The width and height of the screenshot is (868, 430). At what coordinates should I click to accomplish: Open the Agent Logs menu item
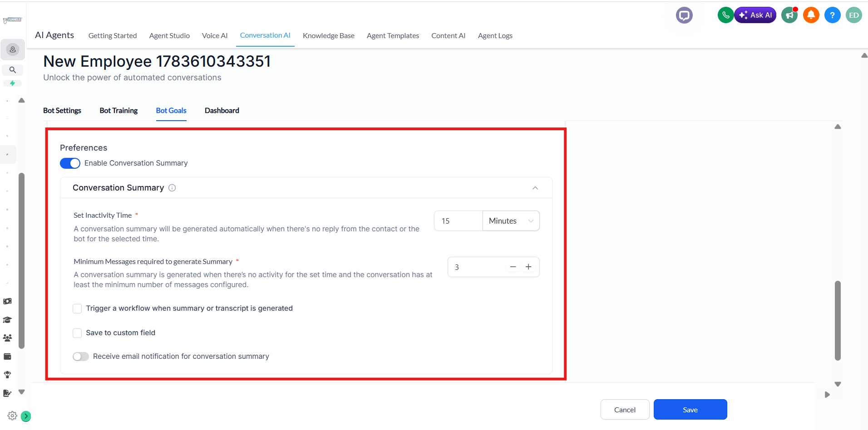[495, 35]
